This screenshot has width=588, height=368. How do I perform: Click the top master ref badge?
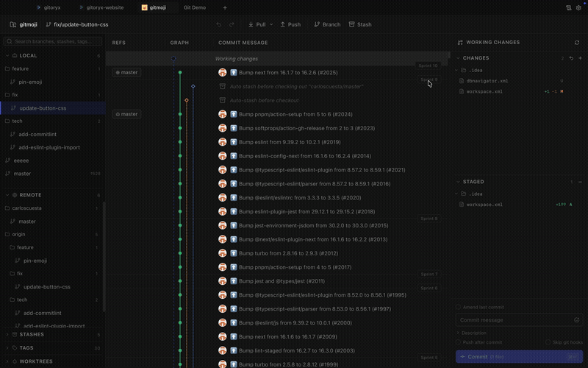click(126, 72)
